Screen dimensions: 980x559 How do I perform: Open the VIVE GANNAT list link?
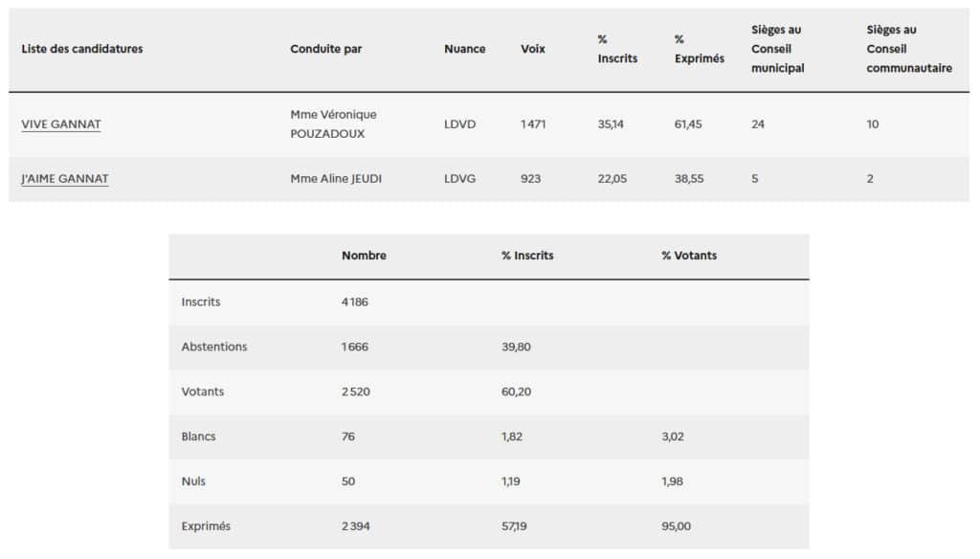point(61,124)
